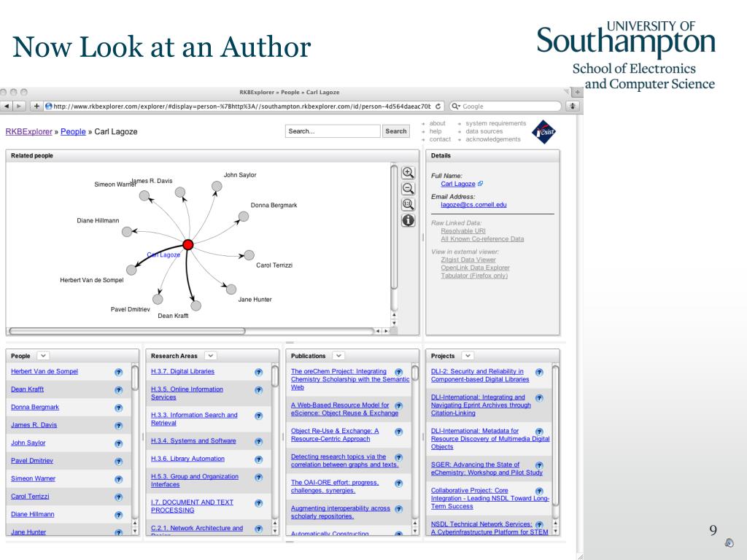747x560 pixels.
Task: Open help icon beside H.3.7. Digital Libraries
Action: 259,373
